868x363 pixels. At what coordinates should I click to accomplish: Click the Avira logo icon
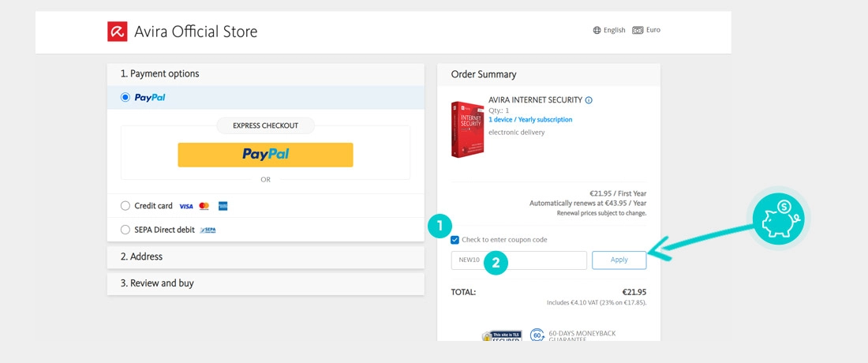118,32
